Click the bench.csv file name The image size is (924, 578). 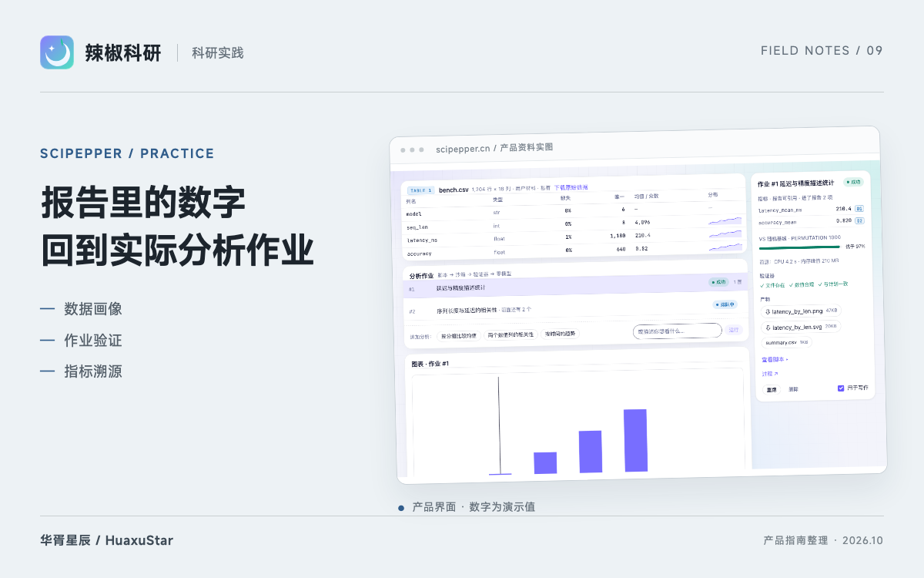coord(454,190)
